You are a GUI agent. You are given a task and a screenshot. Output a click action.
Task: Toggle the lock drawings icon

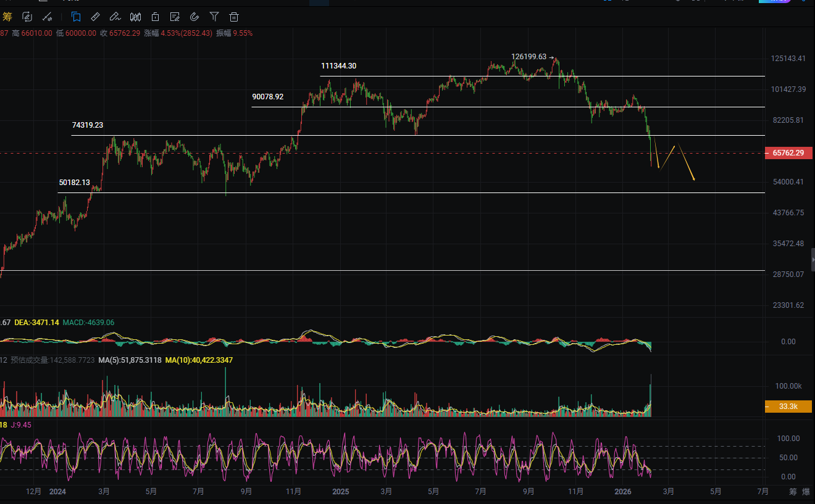(x=155, y=17)
